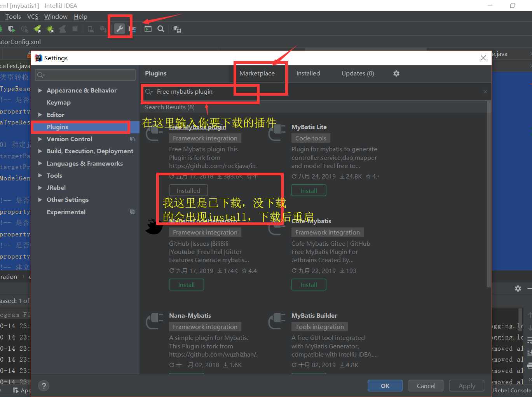Screen dimensions: 532x397
Task: Expand Languages & Frameworks node
Action: click(x=40, y=163)
